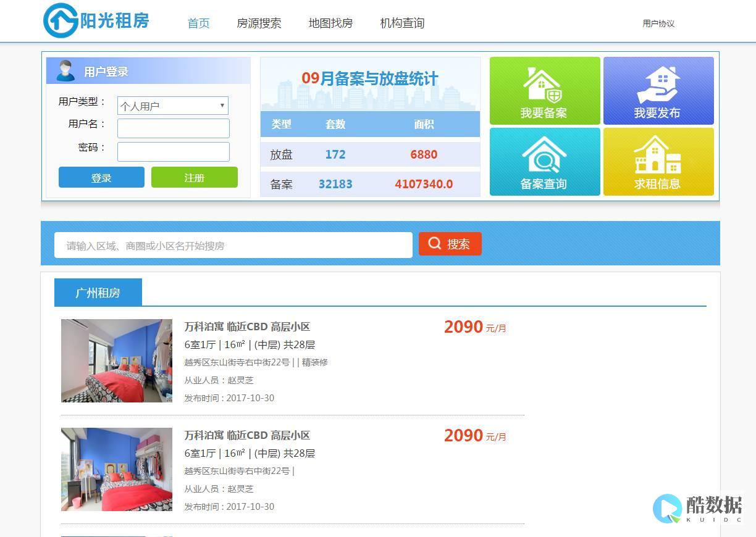Click 面积 column header in stats table
The width and height of the screenshot is (756, 537).
(424, 124)
